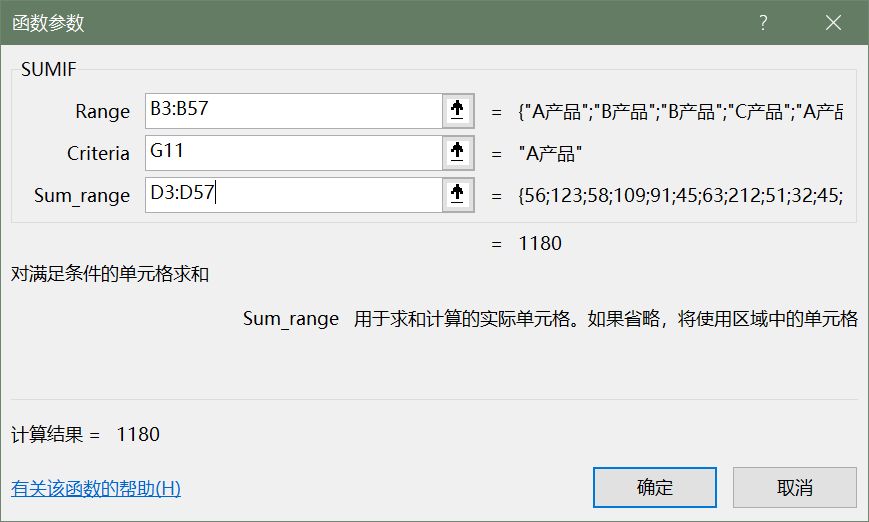Click the Range preview array of product names
The width and height of the screenshot is (869, 522).
click(x=680, y=112)
